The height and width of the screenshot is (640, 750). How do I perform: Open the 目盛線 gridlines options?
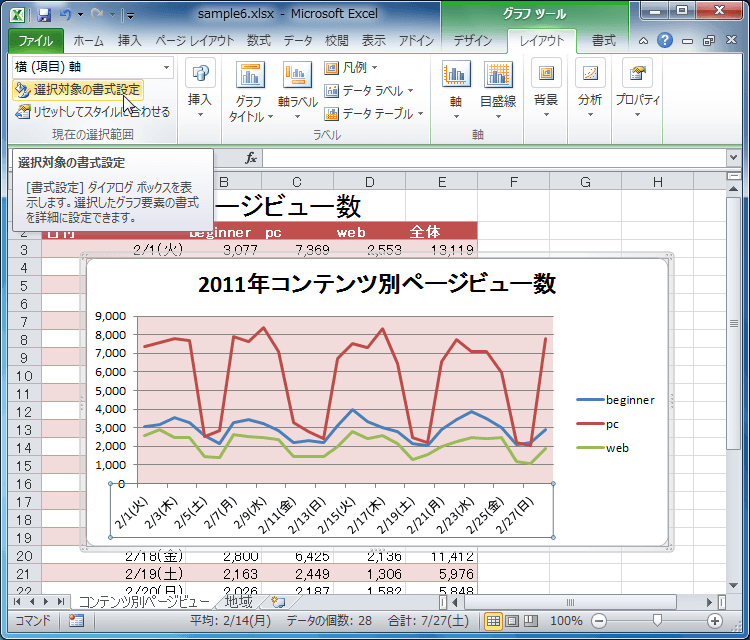coord(498,90)
